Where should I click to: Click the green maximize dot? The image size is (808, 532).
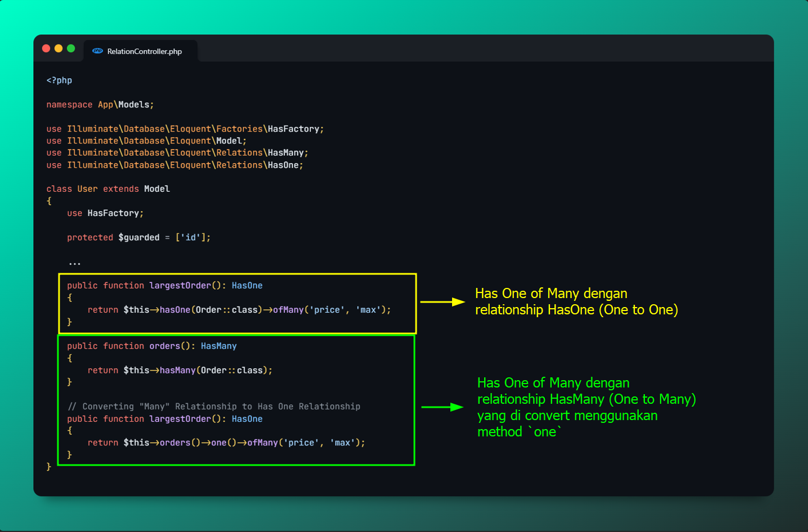pyautogui.click(x=71, y=48)
